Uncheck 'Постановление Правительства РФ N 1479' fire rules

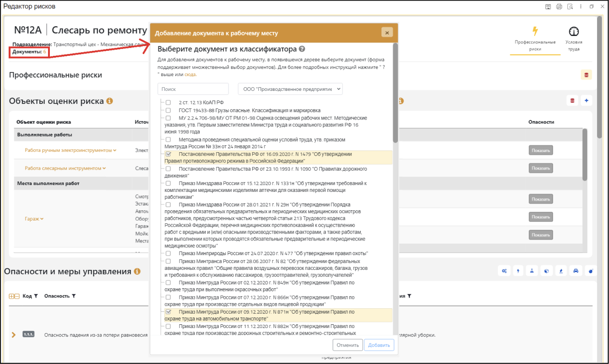pyautogui.click(x=168, y=154)
